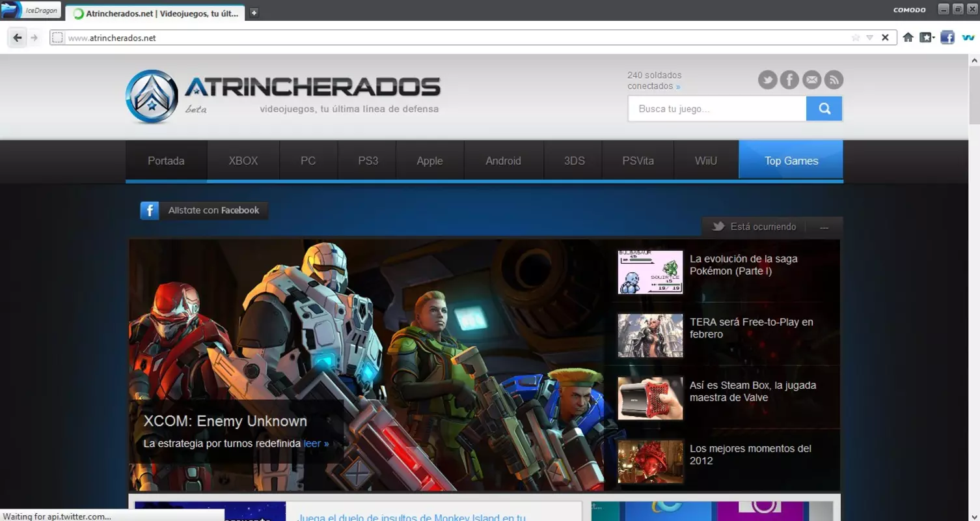The image size is (980, 521).
Task: Open the TERA article thumbnail
Action: [x=650, y=335]
